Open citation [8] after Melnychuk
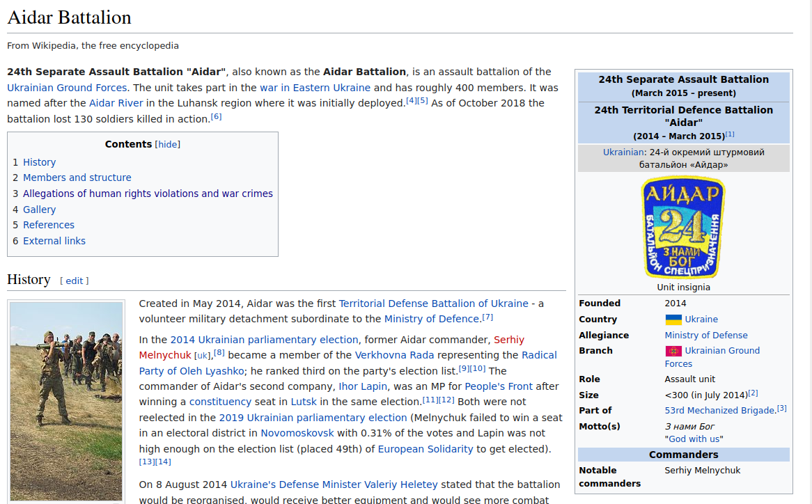The height and width of the screenshot is (504, 812). 219,353
